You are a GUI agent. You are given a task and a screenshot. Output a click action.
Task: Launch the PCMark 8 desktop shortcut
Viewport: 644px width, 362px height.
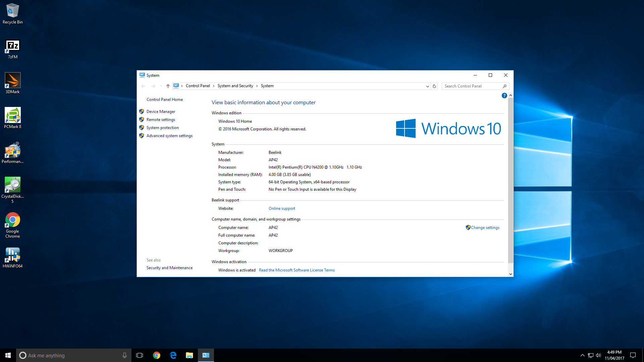(12, 118)
